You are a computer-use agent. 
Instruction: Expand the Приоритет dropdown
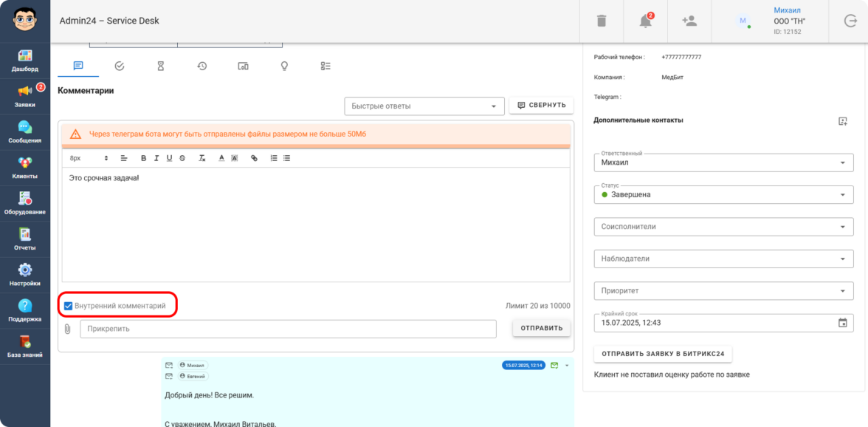pos(723,290)
